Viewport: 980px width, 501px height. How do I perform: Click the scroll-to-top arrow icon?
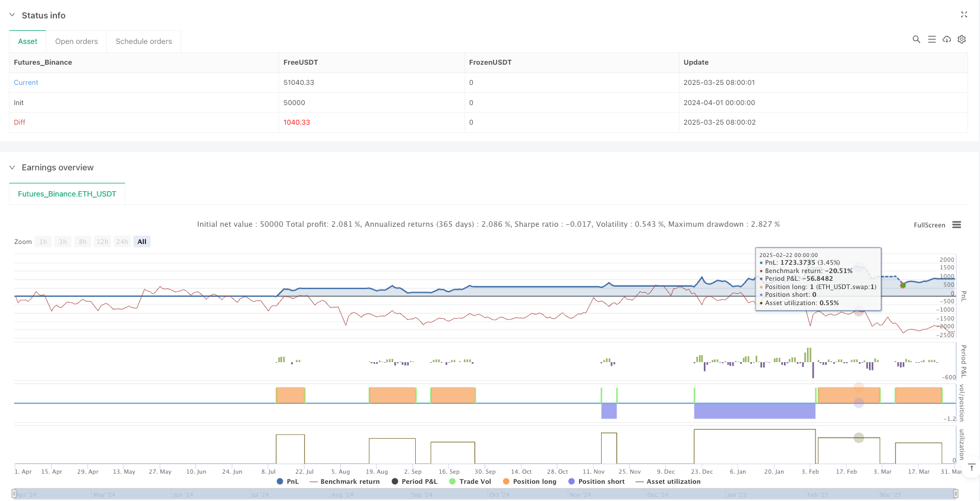coord(971,468)
